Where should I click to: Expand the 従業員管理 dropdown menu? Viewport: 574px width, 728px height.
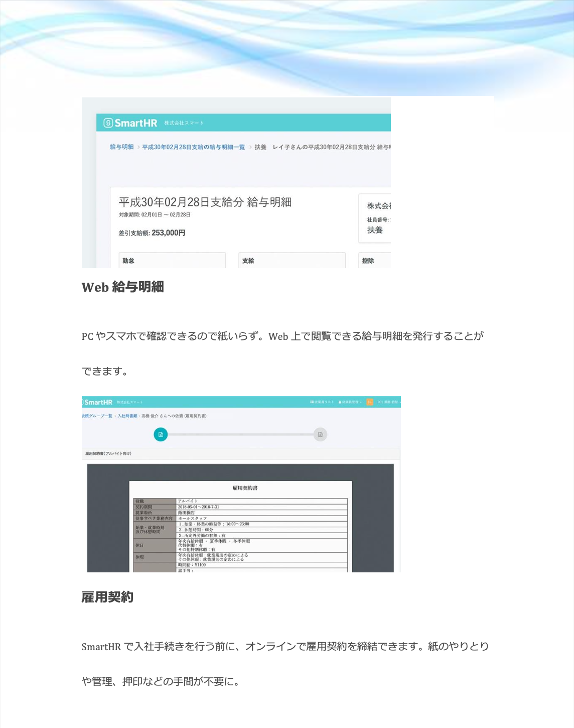point(350,402)
